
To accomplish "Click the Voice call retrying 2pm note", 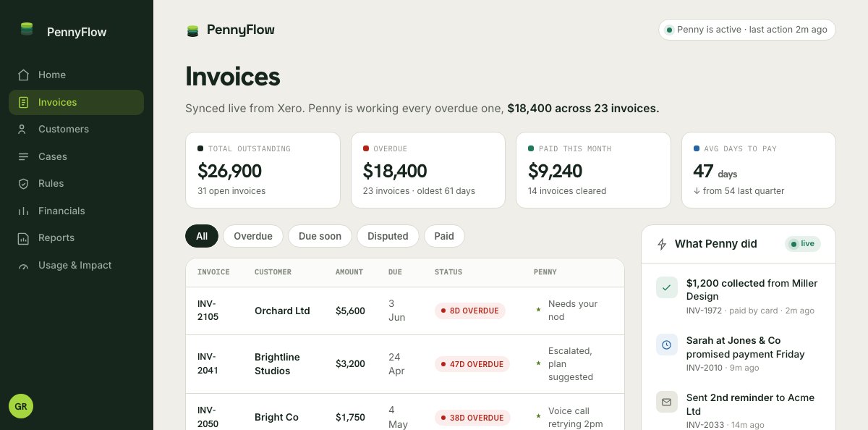I will (576, 418).
